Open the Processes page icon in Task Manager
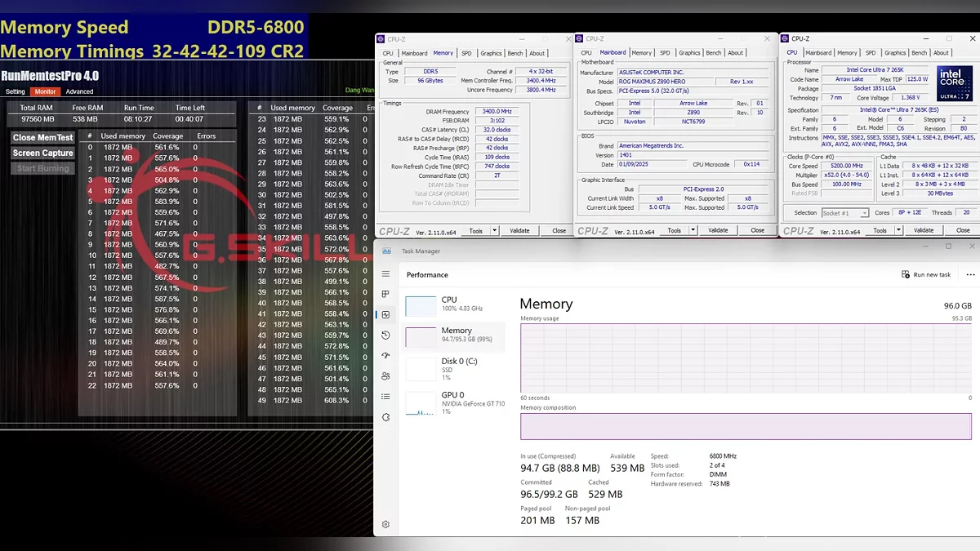 [x=386, y=295]
